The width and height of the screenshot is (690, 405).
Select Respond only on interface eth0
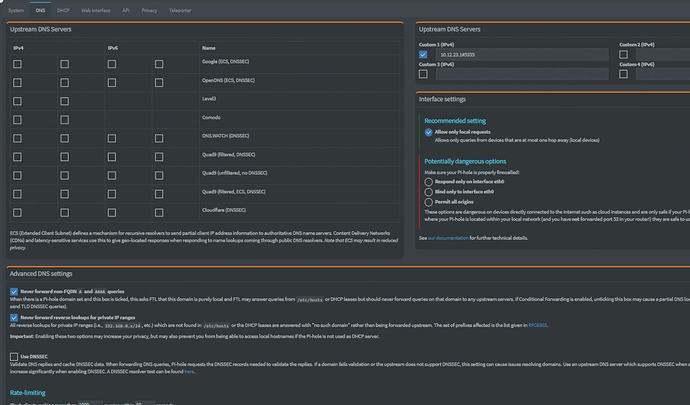coord(429,181)
